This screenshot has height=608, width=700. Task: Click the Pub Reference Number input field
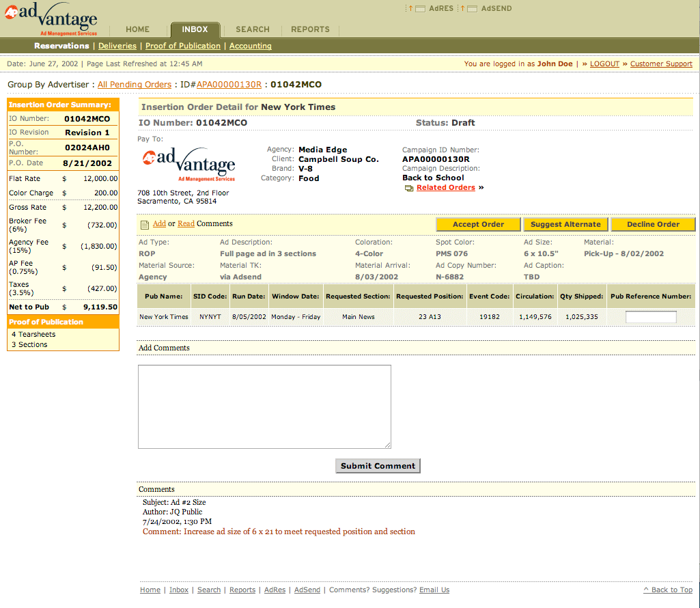pos(651,317)
